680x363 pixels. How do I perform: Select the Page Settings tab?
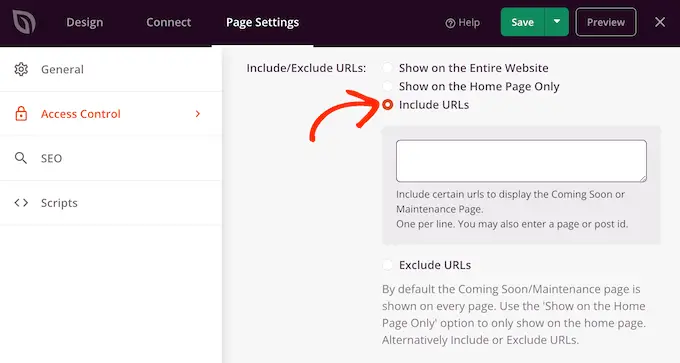tap(262, 22)
